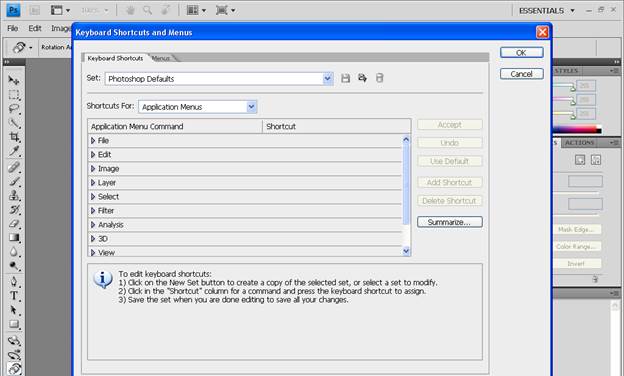This screenshot has height=376, width=624.
Task: Expand the 3D command group
Action: (93, 239)
